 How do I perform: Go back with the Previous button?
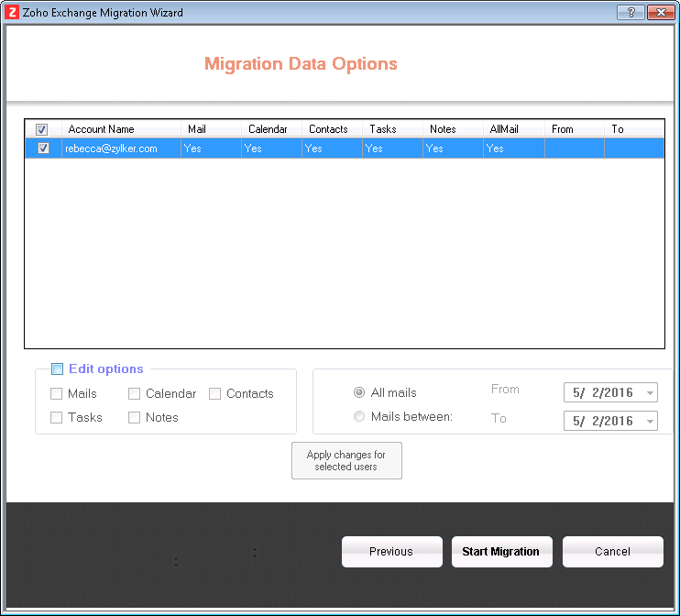(x=391, y=552)
